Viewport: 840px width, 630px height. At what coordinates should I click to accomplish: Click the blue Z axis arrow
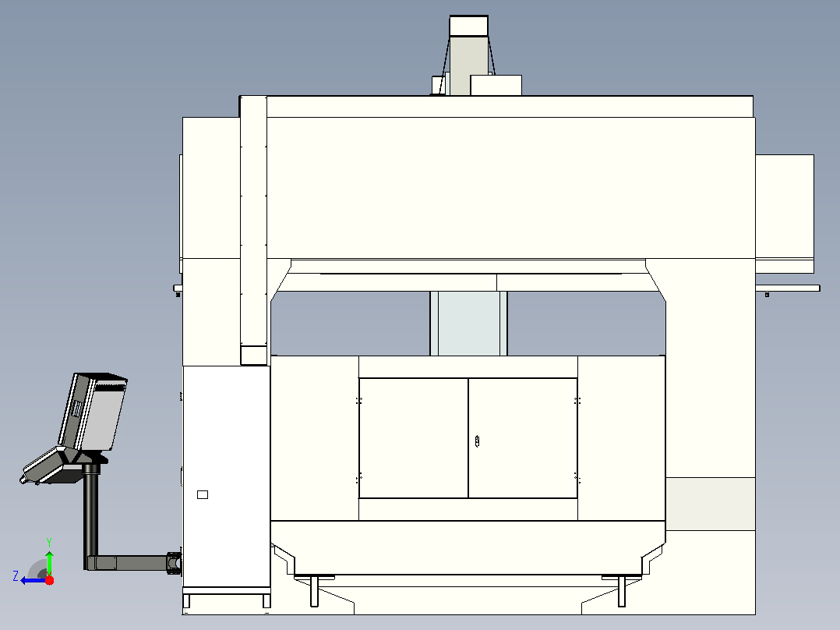(x=34, y=581)
